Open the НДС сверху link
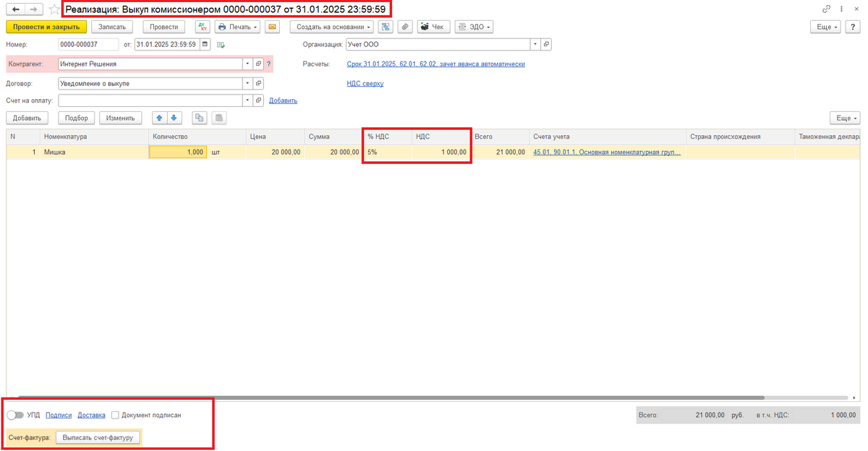Image resolution: width=868 pixels, height=451 pixels. pyautogui.click(x=365, y=83)
